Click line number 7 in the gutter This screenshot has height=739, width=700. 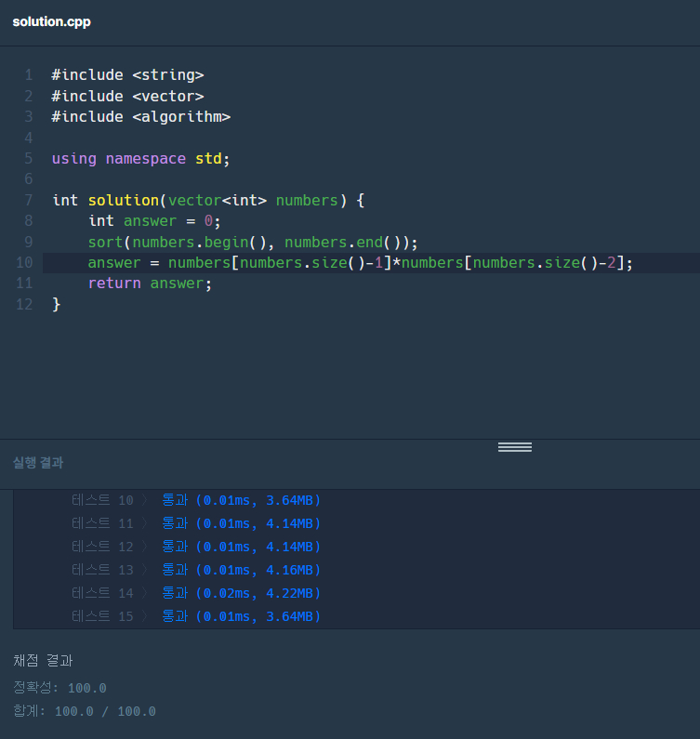(x=28, y=200)
